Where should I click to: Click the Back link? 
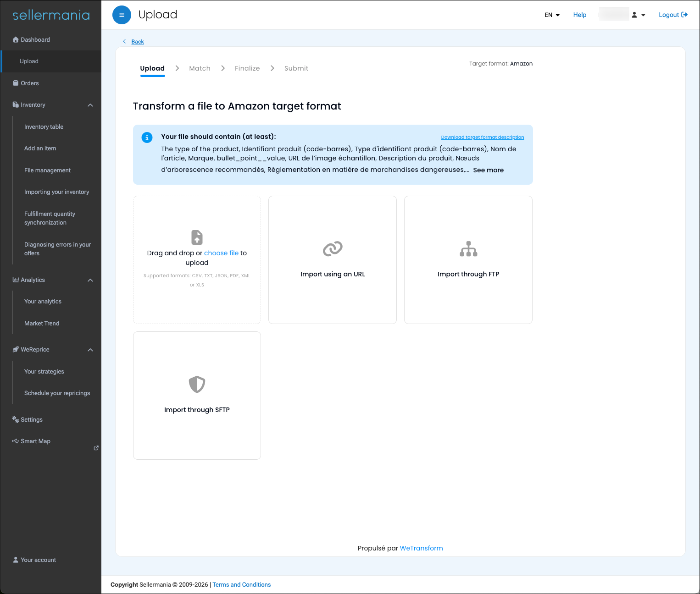coord(138,42)
